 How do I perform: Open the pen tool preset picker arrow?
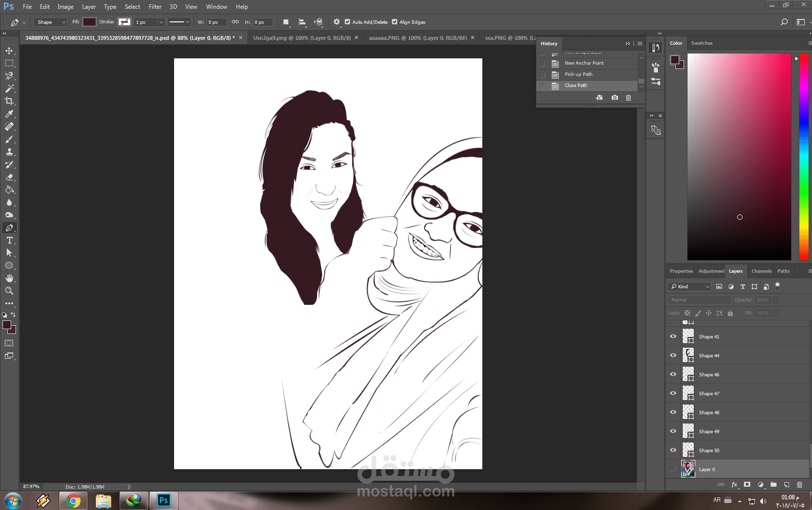[24, 22]
